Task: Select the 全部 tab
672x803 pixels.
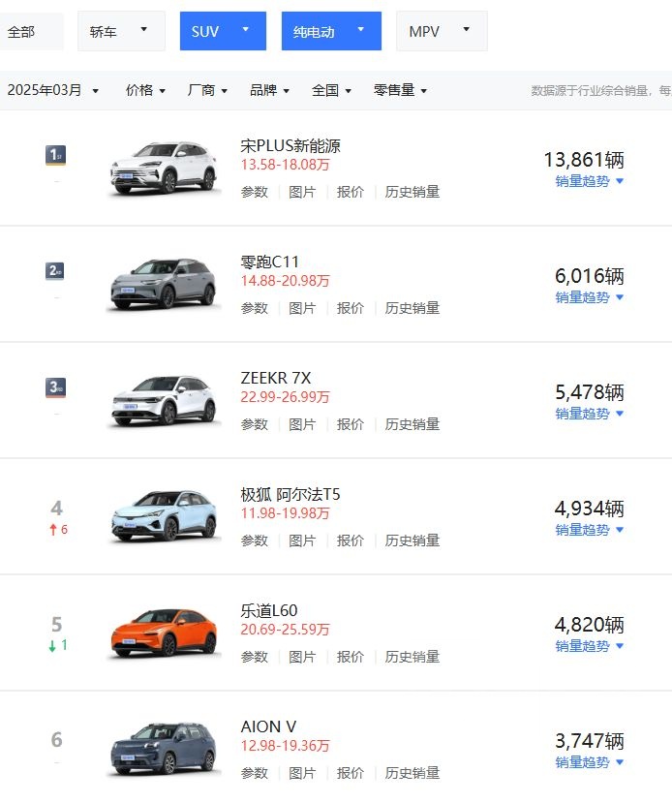Action: [21, 31]
